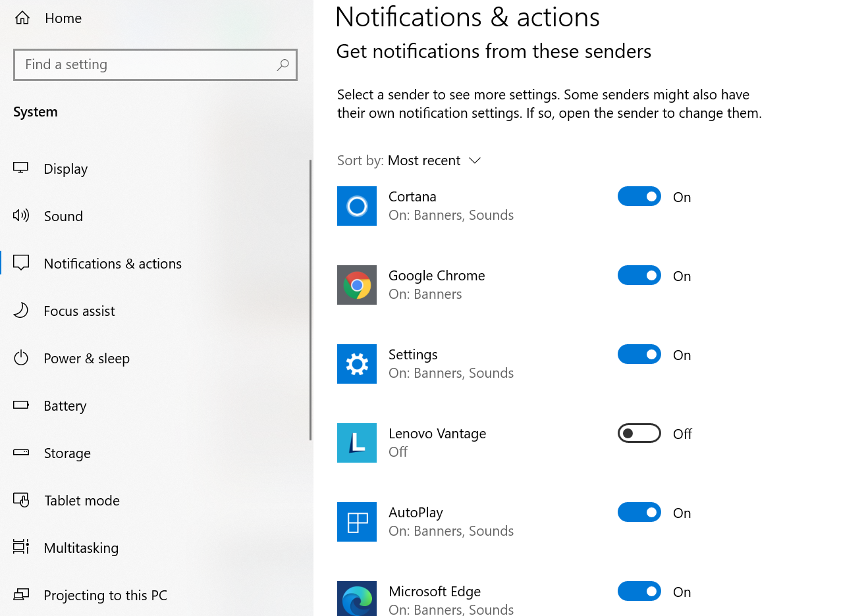Open Projecting to this PC settings

point(105,596)
